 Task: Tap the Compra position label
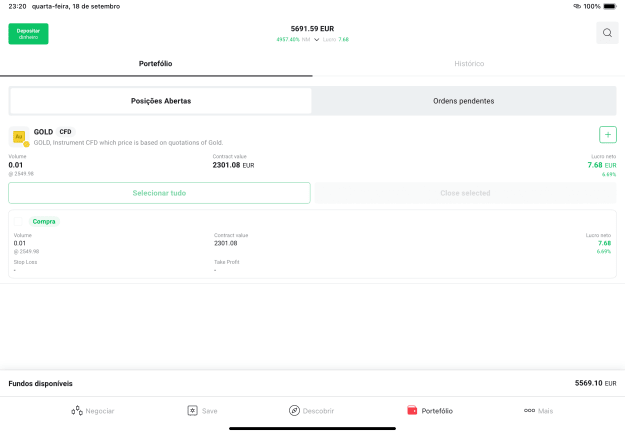pyautogui.click(x=44, y=222)
